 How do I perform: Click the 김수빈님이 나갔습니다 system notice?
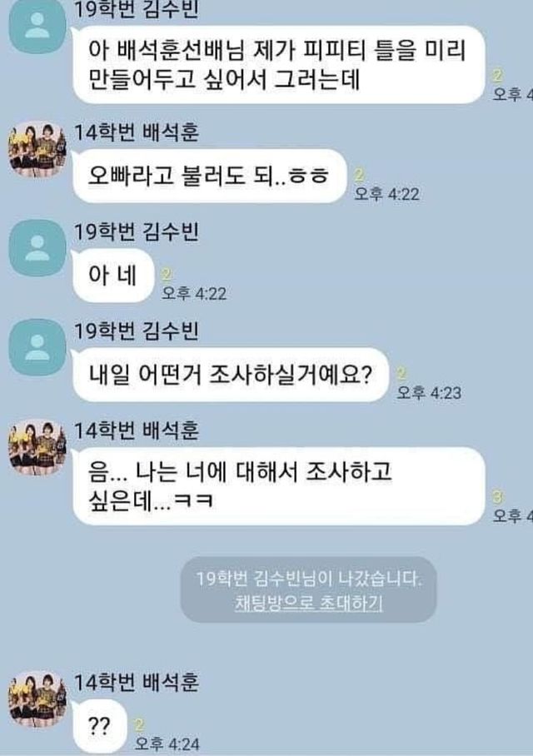[309, 578]
